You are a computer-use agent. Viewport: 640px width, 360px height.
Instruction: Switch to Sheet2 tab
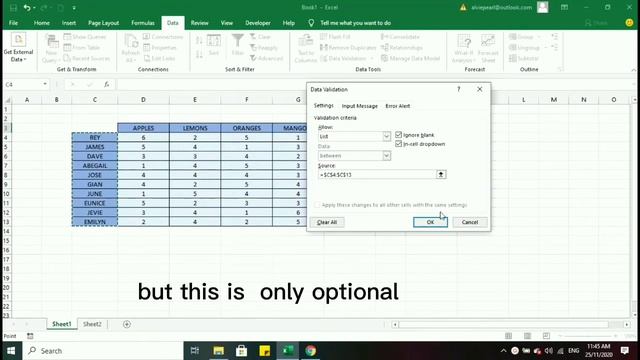coord(92,324)
